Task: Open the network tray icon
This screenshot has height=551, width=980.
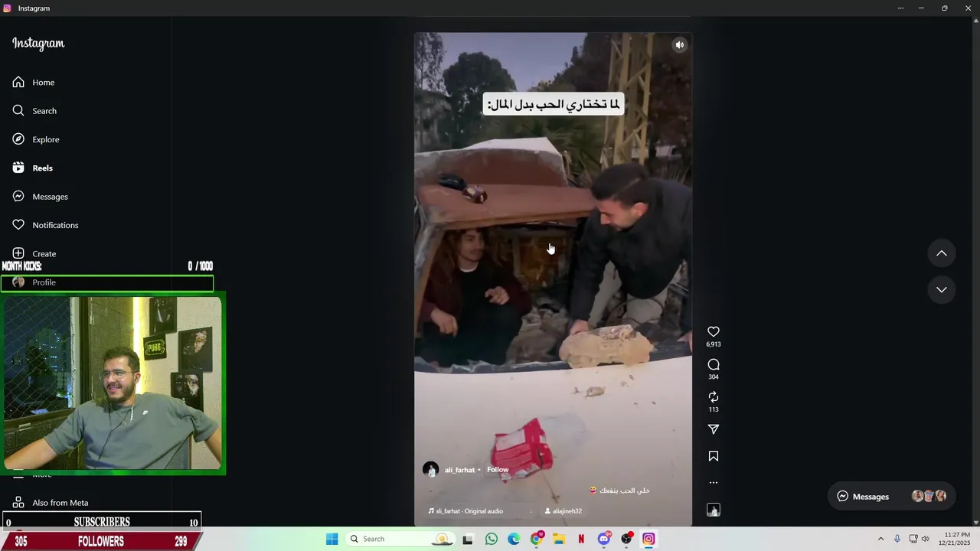Action: coord(913,539)
